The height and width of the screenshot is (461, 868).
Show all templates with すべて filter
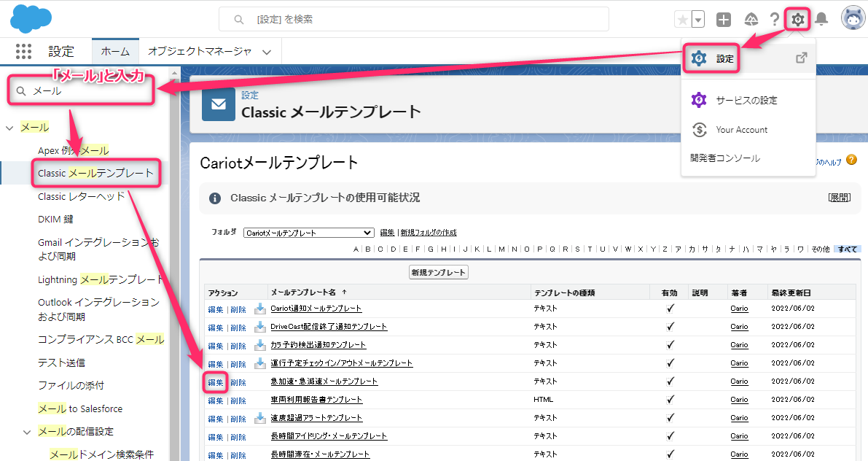click(x=847, y=249)
